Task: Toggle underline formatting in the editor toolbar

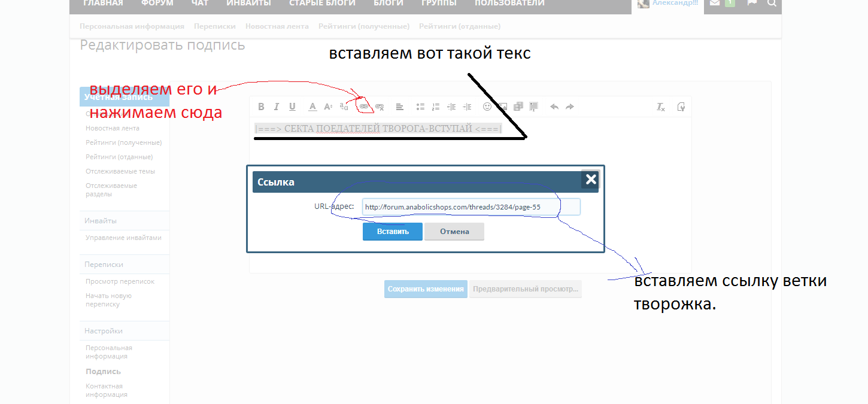Action: pos(292,107)
